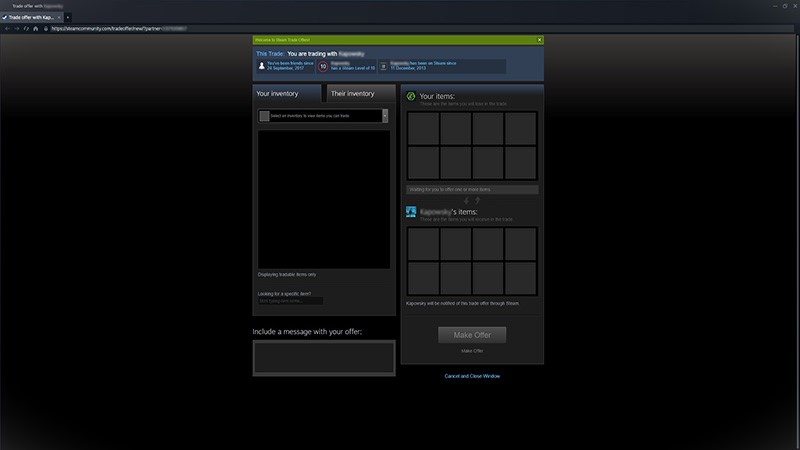The image size is (800, 450).
Task: Click green avatar icon beside Your items
Action: click(x=411, y=96)
